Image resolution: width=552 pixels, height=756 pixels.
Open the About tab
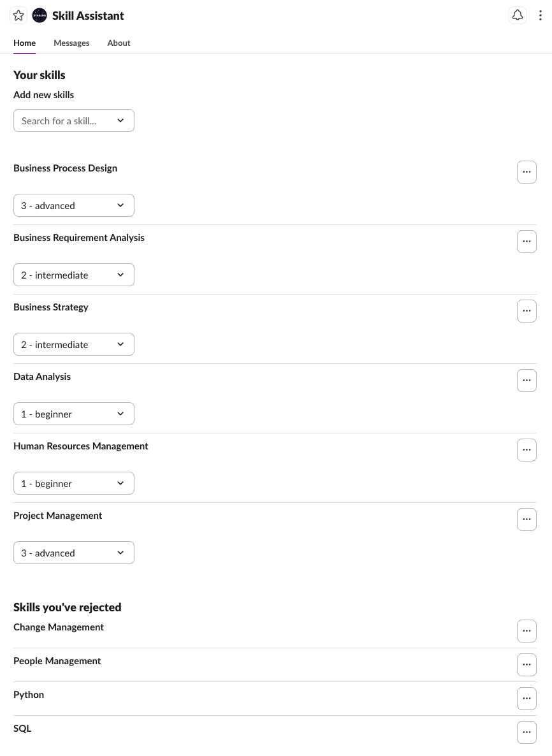tap(119, 43)
